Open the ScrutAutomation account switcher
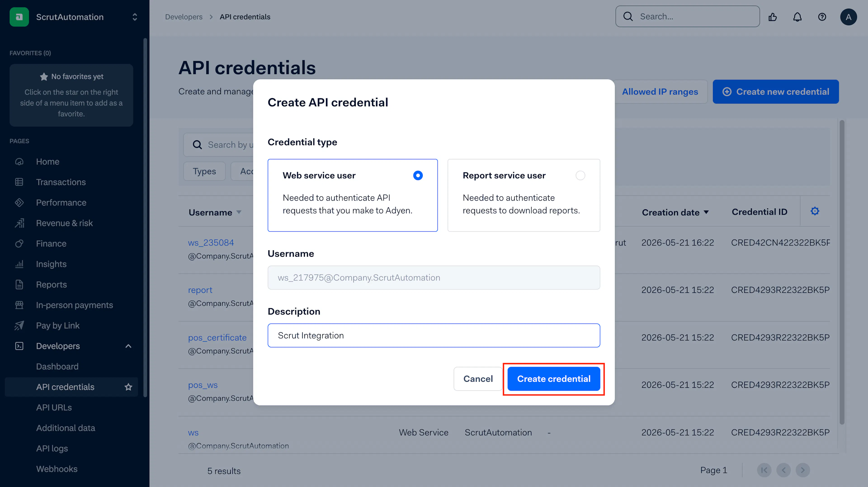 [135, 17]
